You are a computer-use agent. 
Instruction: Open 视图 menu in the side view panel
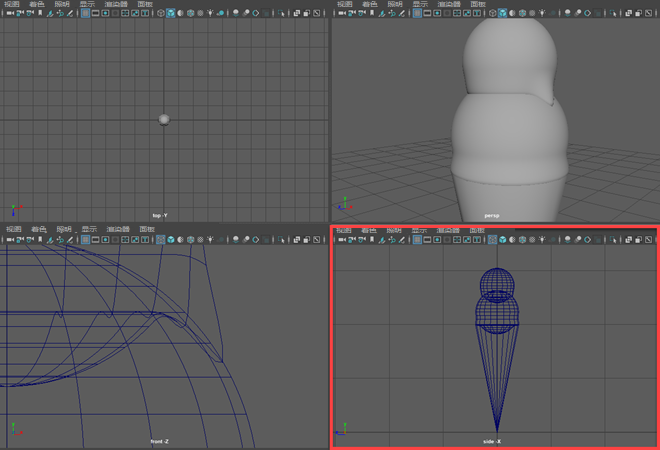(344, 230)
